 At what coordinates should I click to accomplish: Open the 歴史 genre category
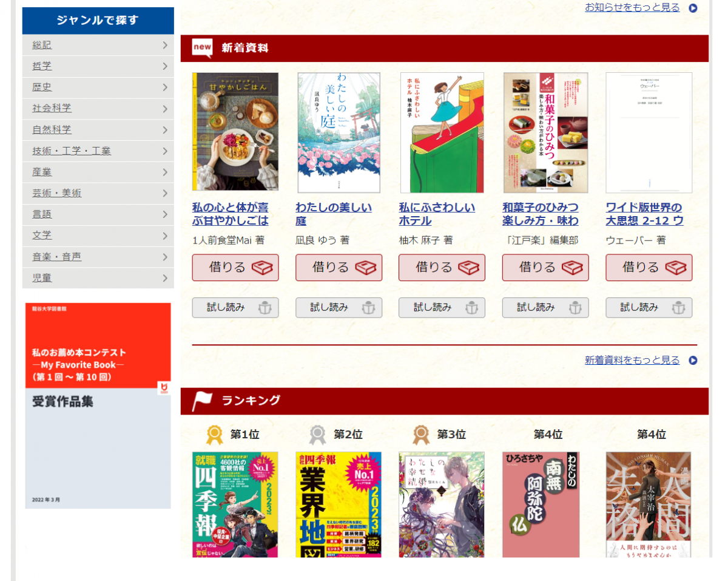(x=98, y=87)
